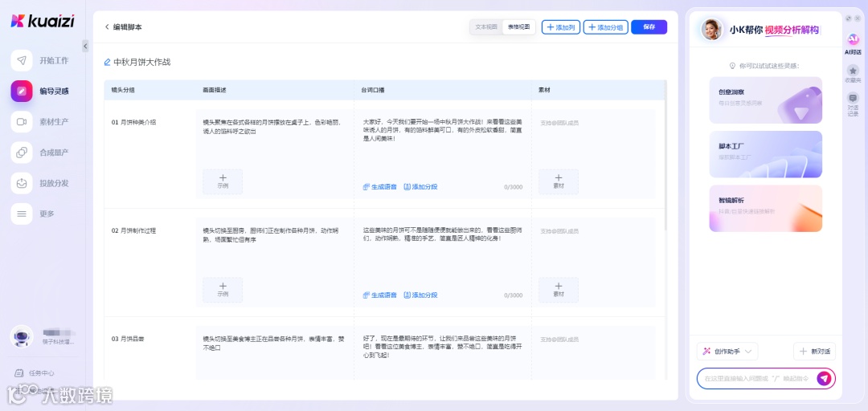Select group label 02 月饼制作过程

pos(134,230)
